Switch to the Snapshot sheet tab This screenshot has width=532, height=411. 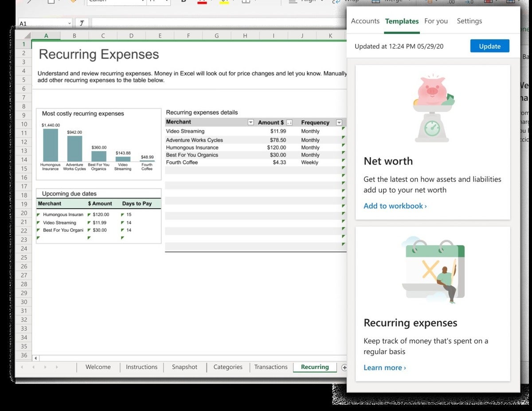(184, 367)
